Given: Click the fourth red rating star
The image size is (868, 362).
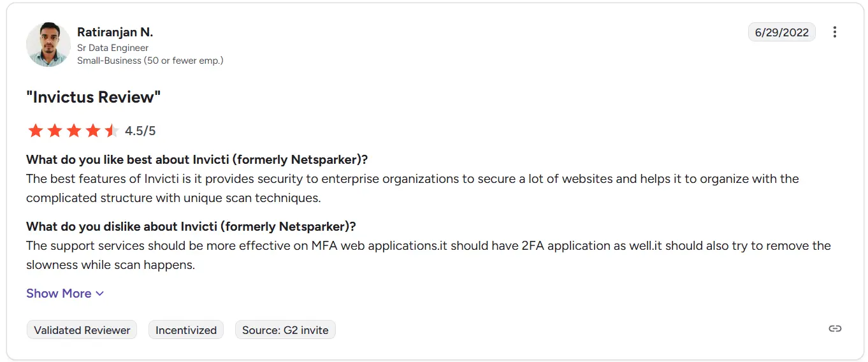Looking at the screenshot, I should coord(93,131).
